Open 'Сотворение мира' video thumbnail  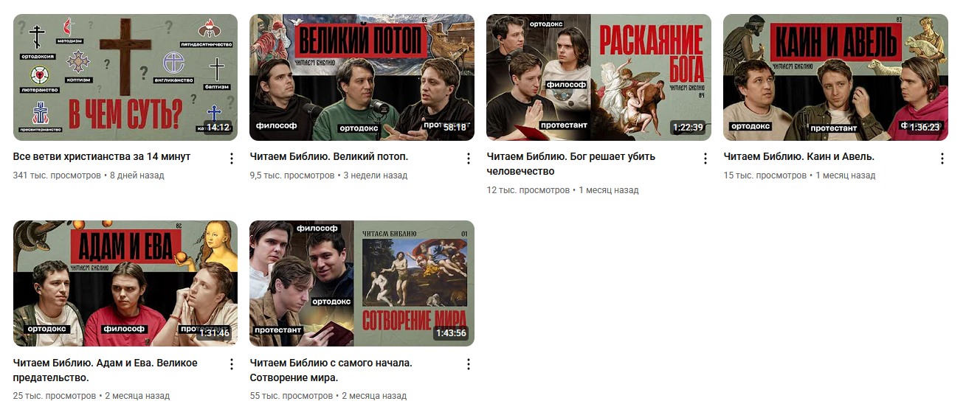[362, 283]
